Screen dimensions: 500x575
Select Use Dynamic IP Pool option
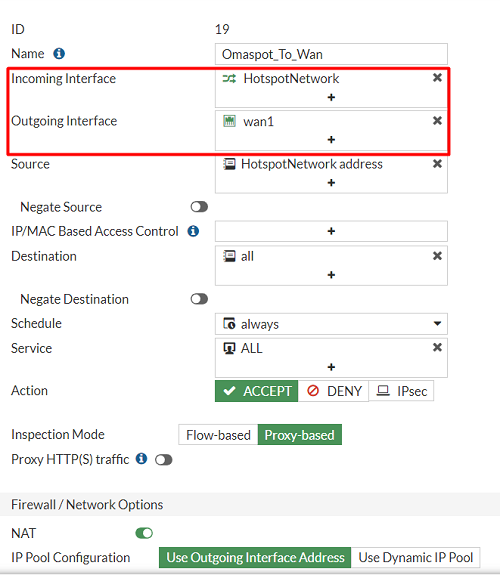(415, 557)
